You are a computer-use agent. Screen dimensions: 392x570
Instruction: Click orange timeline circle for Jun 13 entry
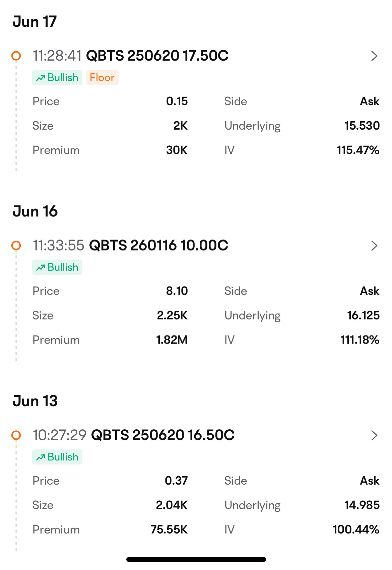click(x=16, y=435)
